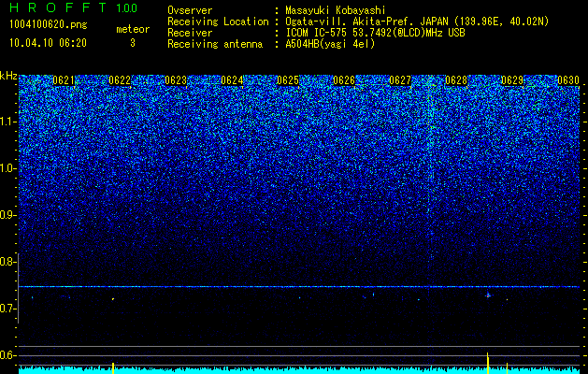Select the Ogata-vill. Akita-Pref. JAPAN location text
The width and height of the screenshot is (588, 374).
point(417,22)
